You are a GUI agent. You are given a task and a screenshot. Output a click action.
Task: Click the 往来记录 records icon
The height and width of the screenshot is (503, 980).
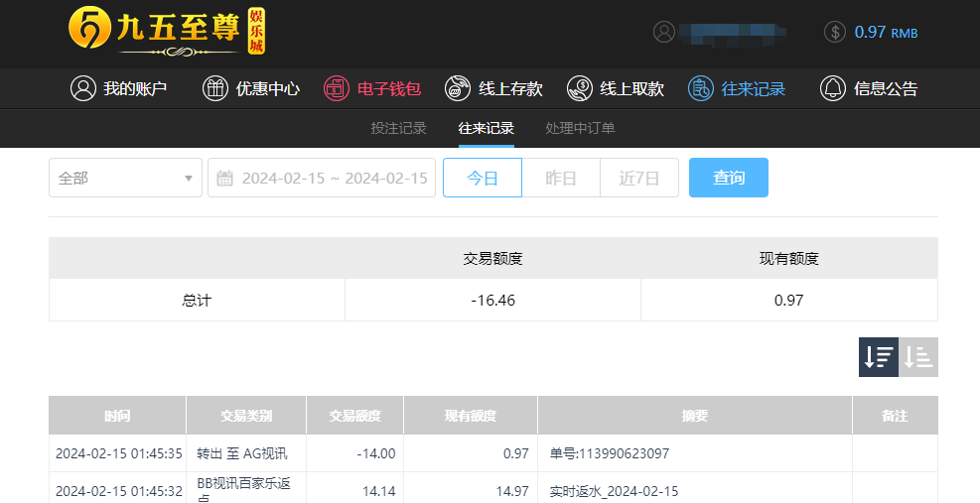701,88
